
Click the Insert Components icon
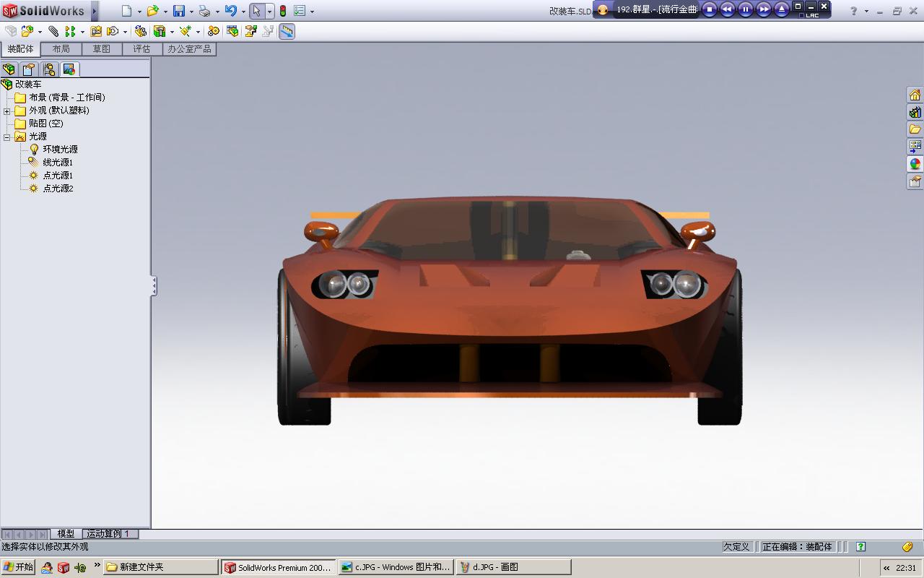click(27, 31)
